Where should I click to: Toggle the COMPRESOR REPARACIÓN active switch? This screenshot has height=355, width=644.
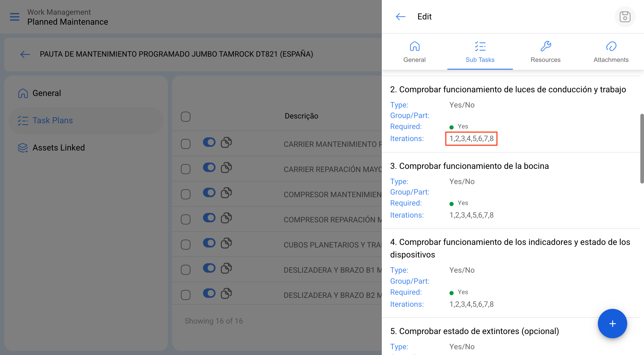pos(209,218)
